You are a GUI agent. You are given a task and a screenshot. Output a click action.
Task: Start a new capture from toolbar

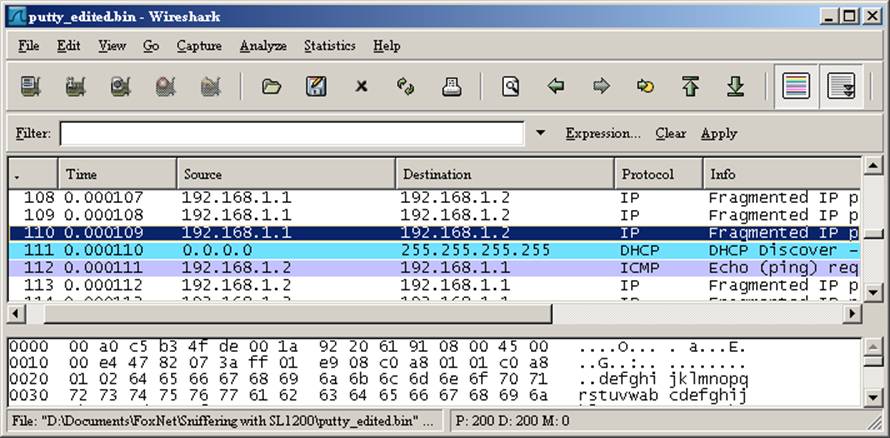(120, 87)
